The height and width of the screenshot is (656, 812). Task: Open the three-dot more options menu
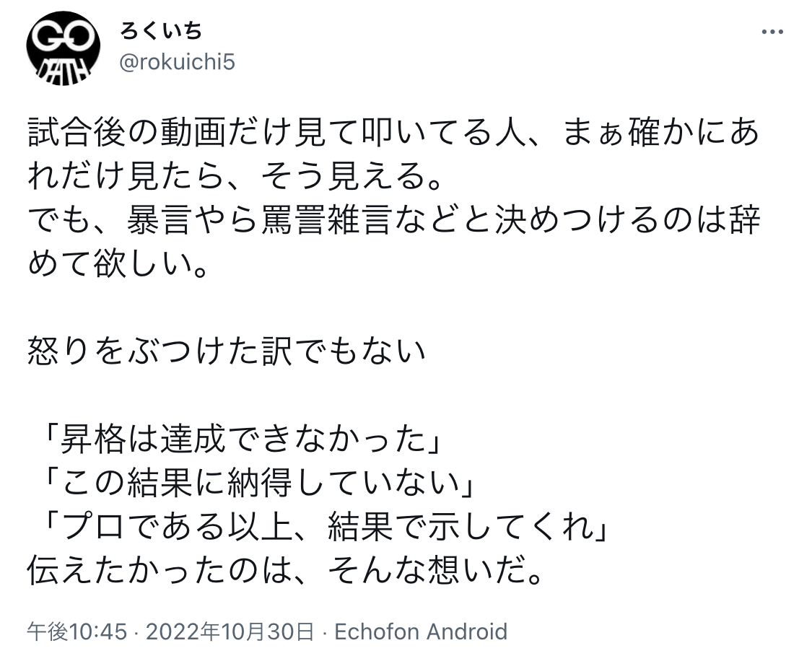pos(772,32)
